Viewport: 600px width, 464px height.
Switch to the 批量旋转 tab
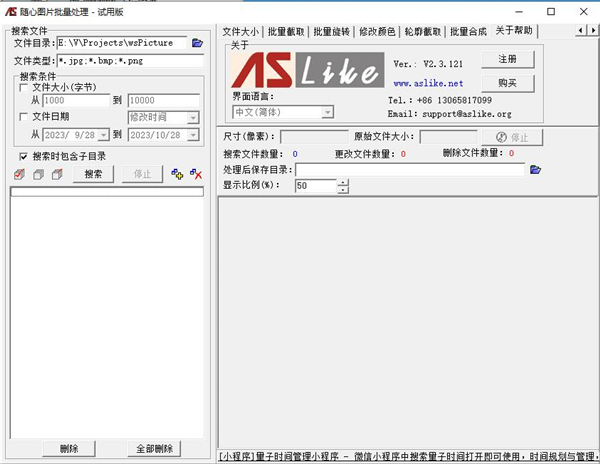point(331,32)
